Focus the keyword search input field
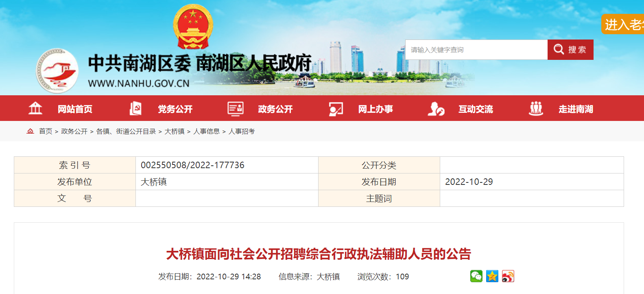 point(476,50)
